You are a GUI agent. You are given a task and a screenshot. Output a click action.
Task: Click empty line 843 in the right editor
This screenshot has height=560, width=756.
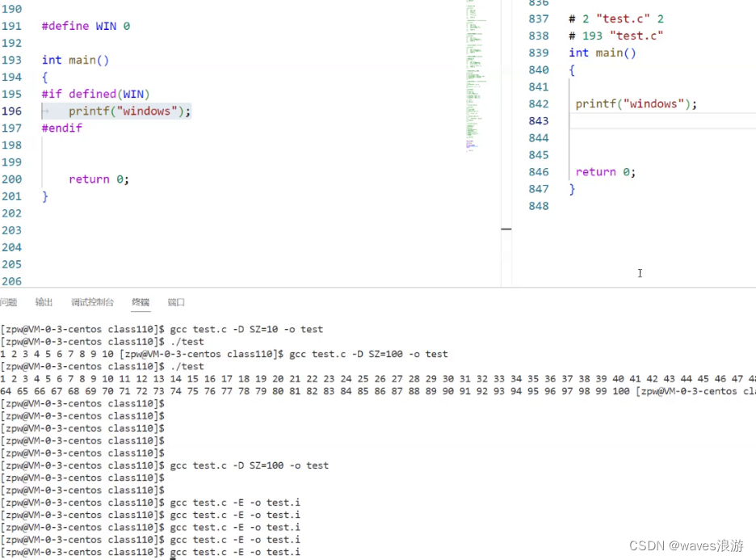pyautogui.click(x=662, y=121)
